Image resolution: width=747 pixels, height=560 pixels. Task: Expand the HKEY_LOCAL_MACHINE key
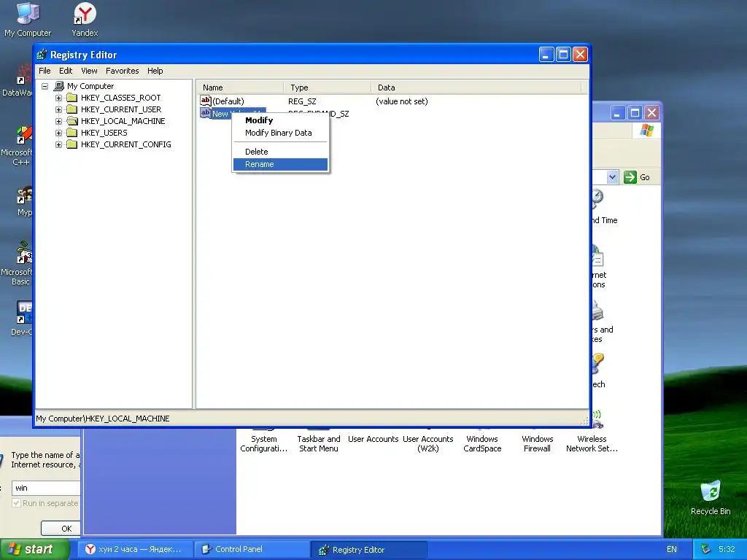coord(58,121)
